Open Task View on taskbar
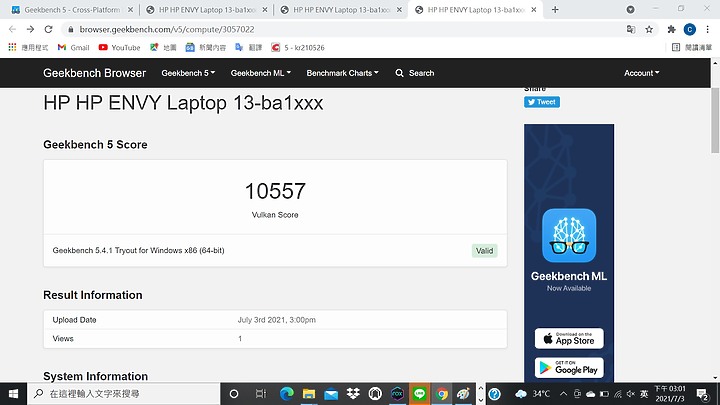Screen dimensions: 720x405 pyautogui.click(x=260, y=394)
